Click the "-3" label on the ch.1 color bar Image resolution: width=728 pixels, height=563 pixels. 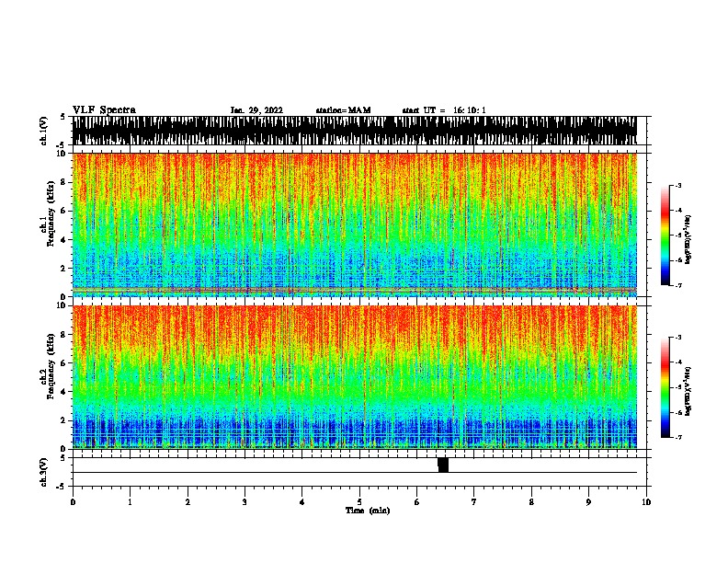tap(677, 185)
